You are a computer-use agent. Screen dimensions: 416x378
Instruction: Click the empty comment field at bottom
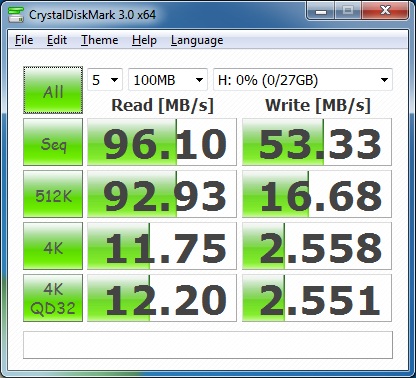[x=208, y=345]
